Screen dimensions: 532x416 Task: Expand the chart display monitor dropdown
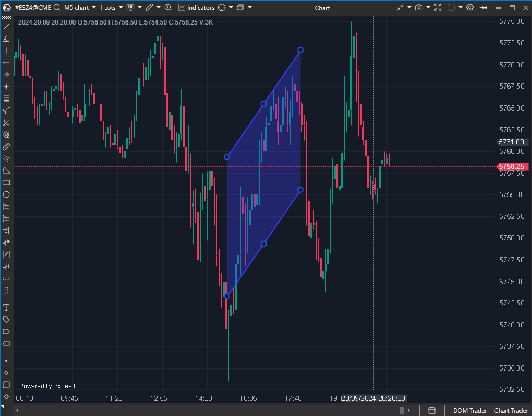point(140,7)
